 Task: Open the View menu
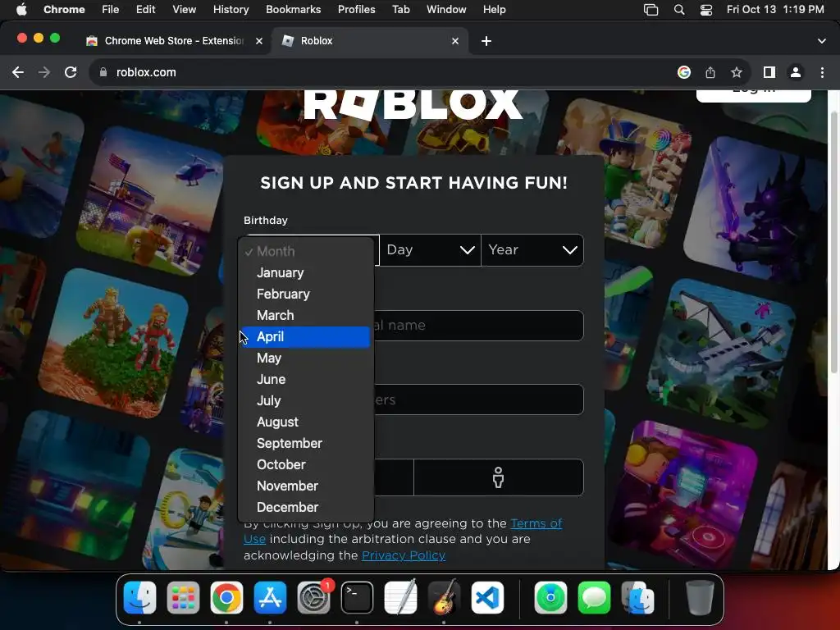[185, 10]
